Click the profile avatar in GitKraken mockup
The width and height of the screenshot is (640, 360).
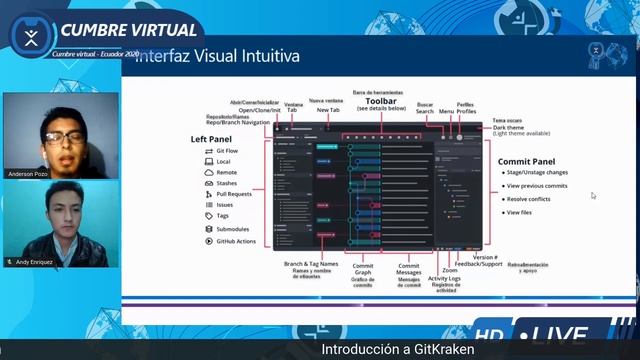pyautogui.click(x=459, y=138)
